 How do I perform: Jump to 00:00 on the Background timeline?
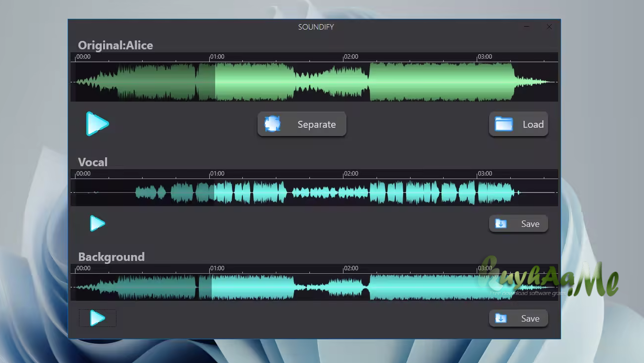pos(83,268)
